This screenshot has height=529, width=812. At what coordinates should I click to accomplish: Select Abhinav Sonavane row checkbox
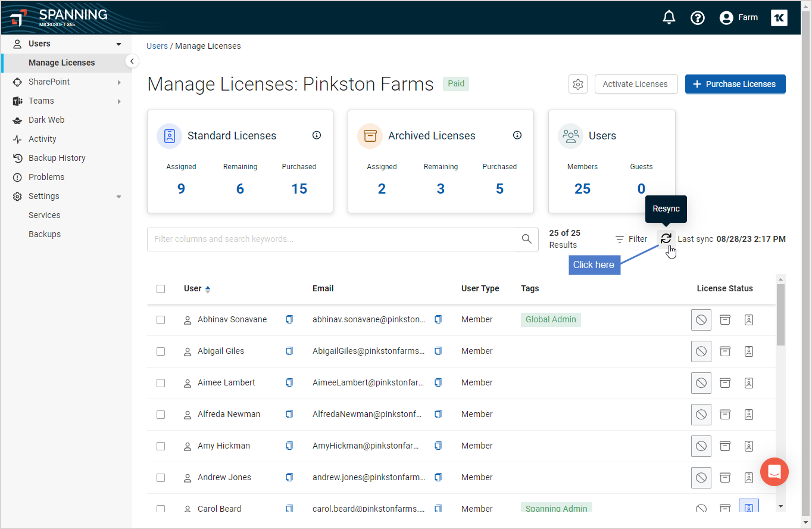point(161,320)
